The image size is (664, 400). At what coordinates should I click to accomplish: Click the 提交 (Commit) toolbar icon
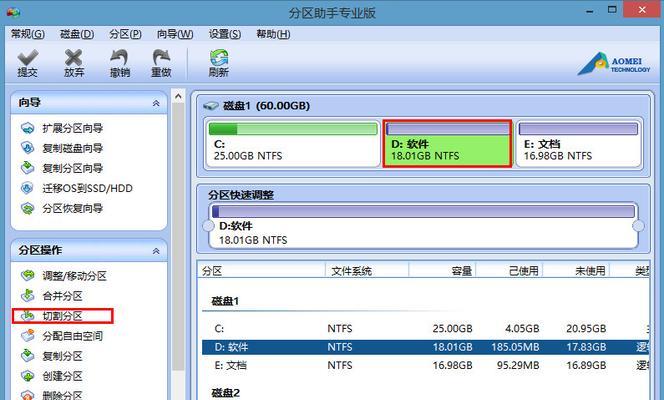point(28,58)
